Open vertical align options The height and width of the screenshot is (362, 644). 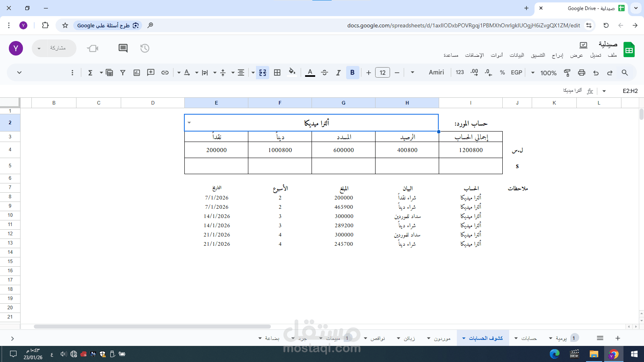[223, 73]
